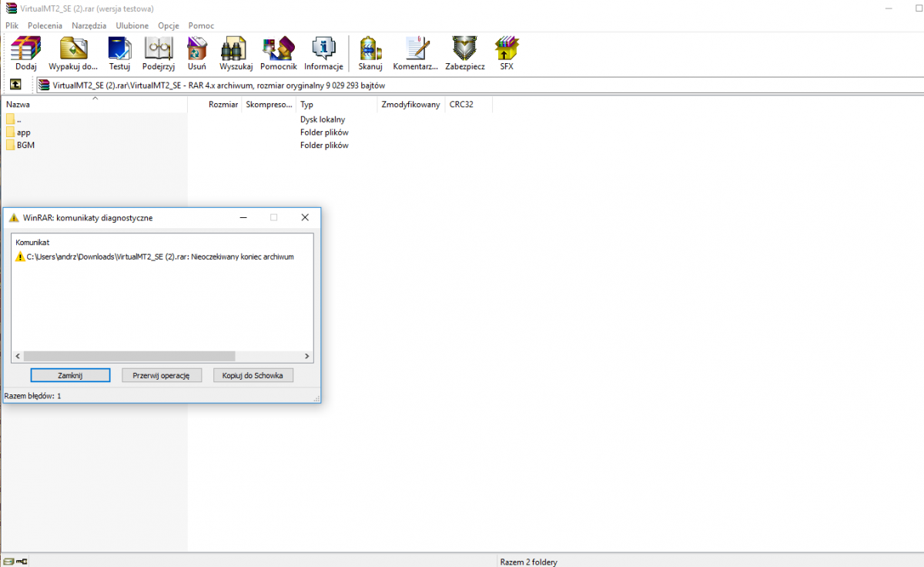Click the "Razem błędów: 1" status text
The image size is (924, 567).
tap(32, 395)
